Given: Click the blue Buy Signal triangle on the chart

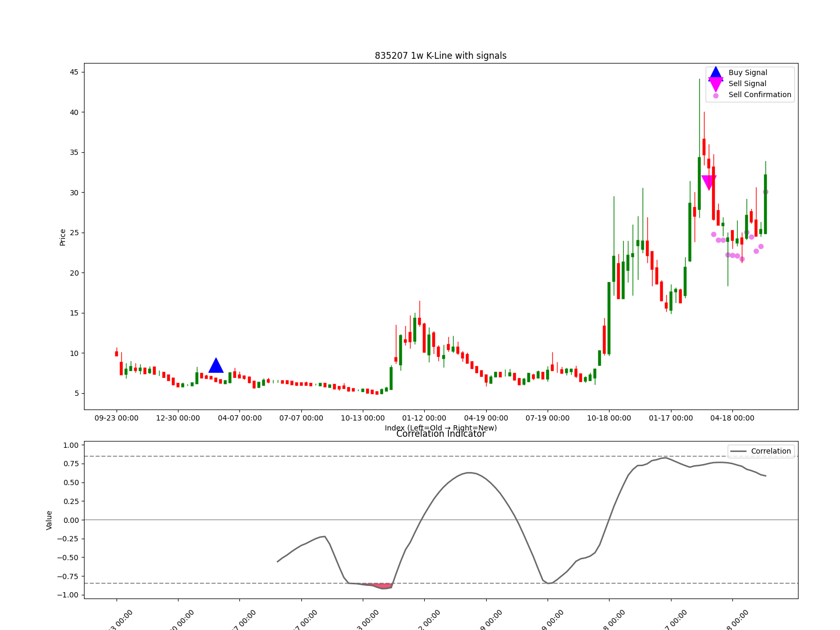Looking at the screenshot, I should 216,365.
